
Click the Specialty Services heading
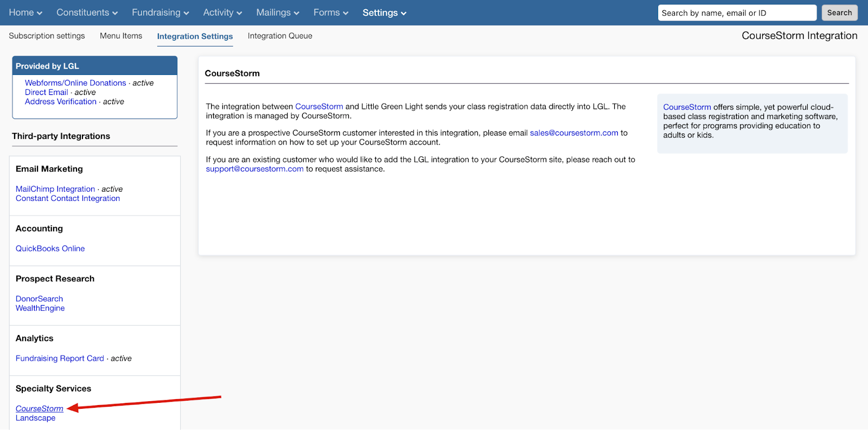pyautogui.click(x=53, y=389)
